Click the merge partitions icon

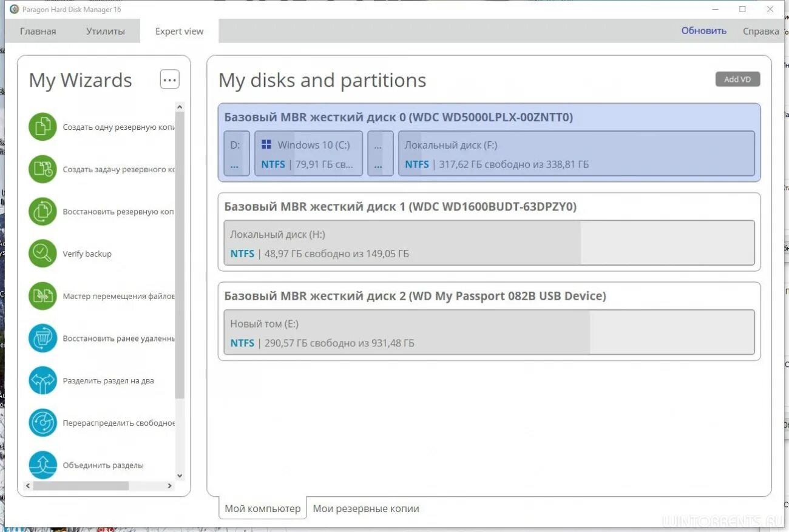click(x=42, y=465)
